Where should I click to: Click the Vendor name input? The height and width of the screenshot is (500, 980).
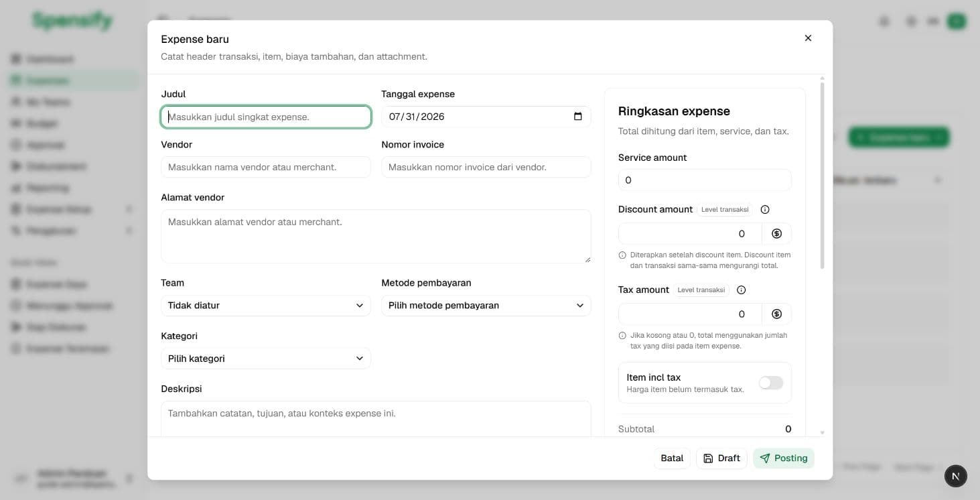(x=266, y=167)
